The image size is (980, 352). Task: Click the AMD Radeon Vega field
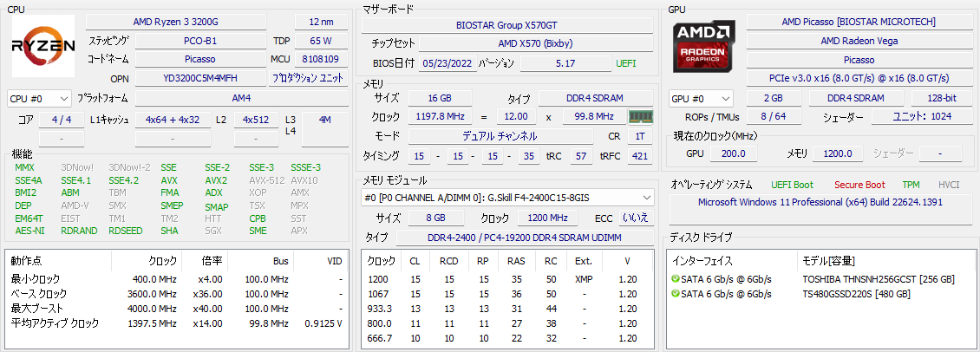[858, 41]
